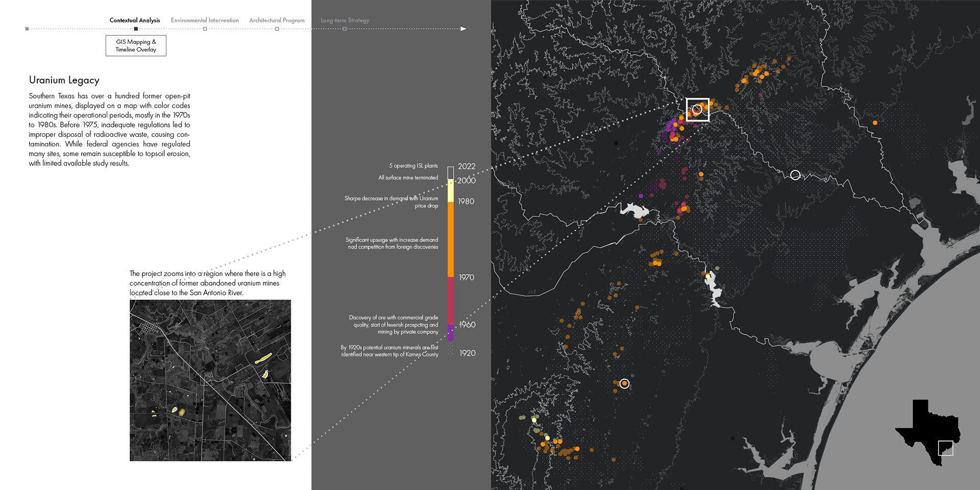Pick the pale yellow 1980–2000 timeline segment

(451, 190)
